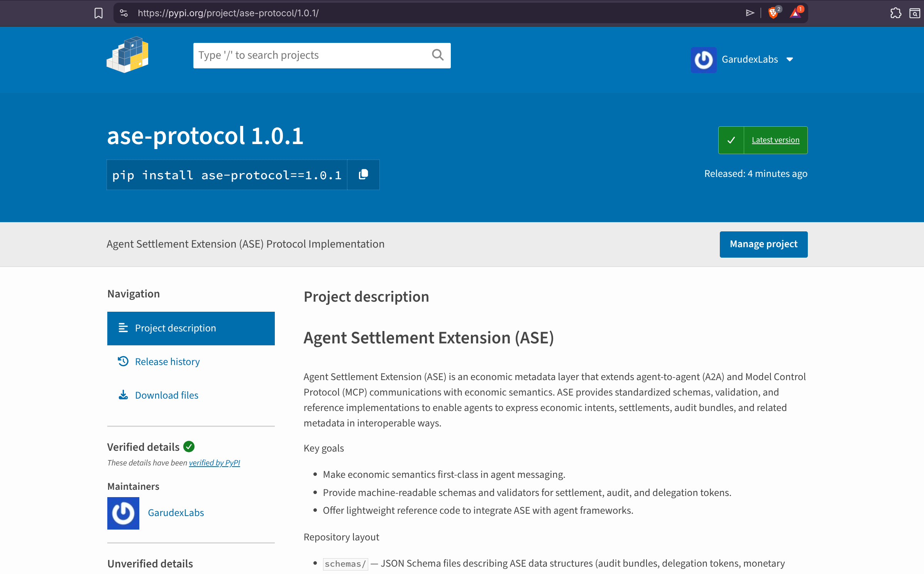Image resolution: width=924 pixels, height=574 pixels.
Task: Open the Release history tab
Action: [x=167, y=362]
